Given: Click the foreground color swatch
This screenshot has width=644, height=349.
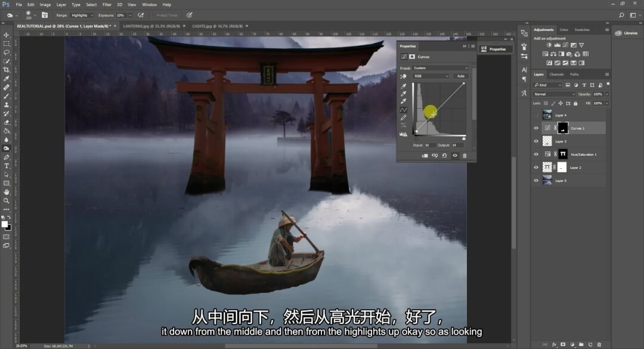Looking at the screenshot, I should (x=5, y=224).
